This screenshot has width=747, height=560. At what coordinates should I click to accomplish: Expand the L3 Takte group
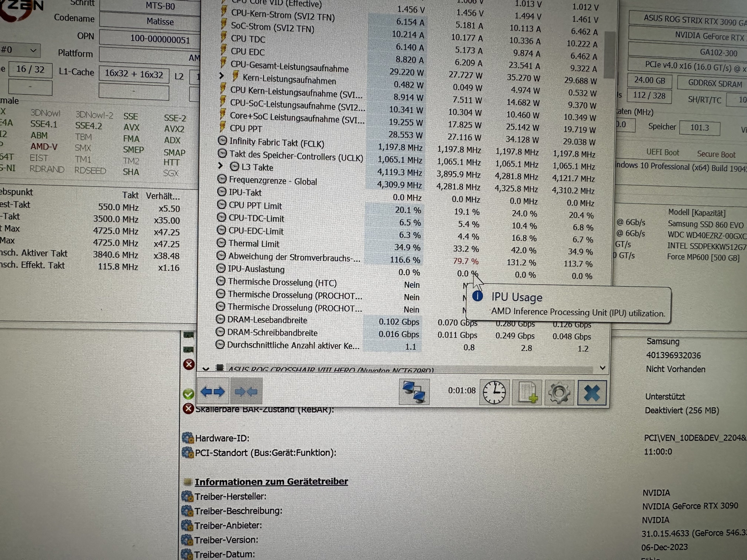point(221,165)
